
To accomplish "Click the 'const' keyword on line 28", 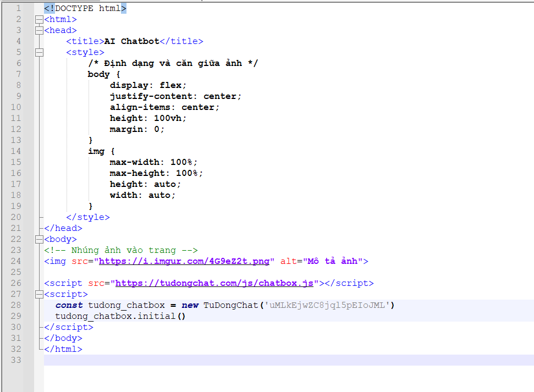I will 69,305.
